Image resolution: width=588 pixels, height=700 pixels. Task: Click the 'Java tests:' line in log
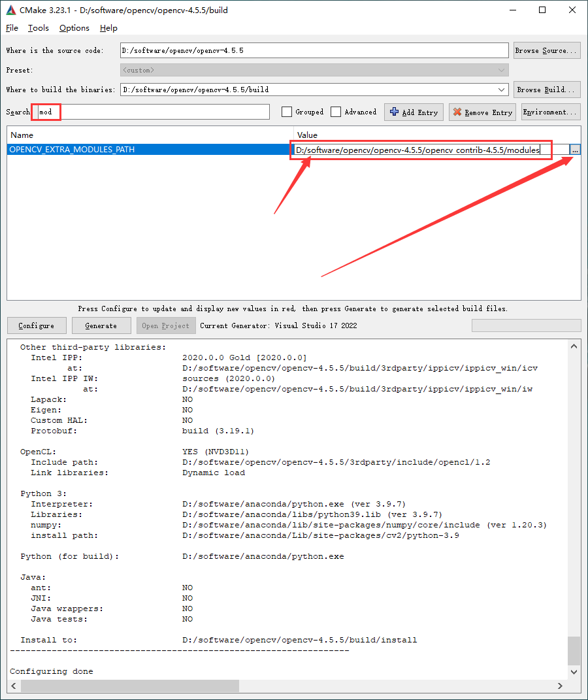[x=112, y=619]
